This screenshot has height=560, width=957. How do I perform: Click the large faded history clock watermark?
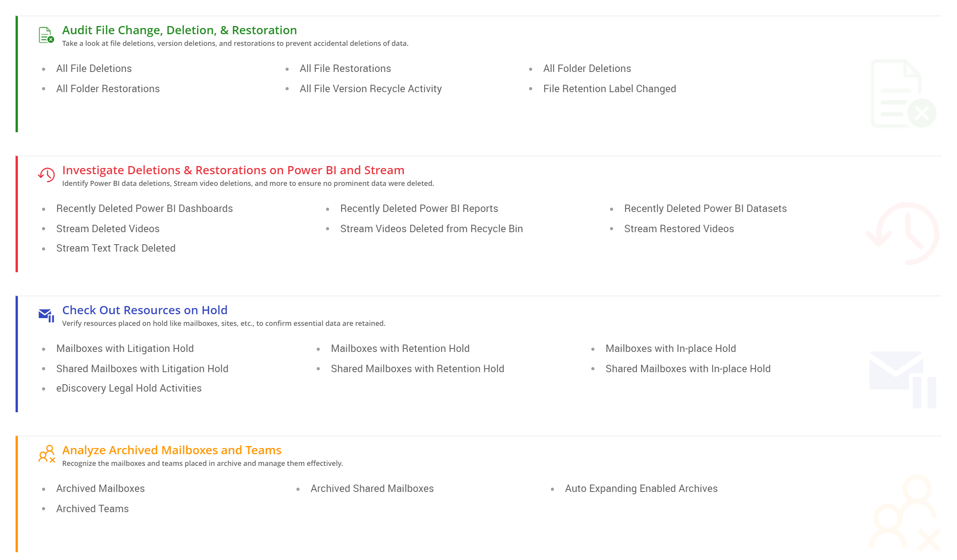[x=903, y=233]
